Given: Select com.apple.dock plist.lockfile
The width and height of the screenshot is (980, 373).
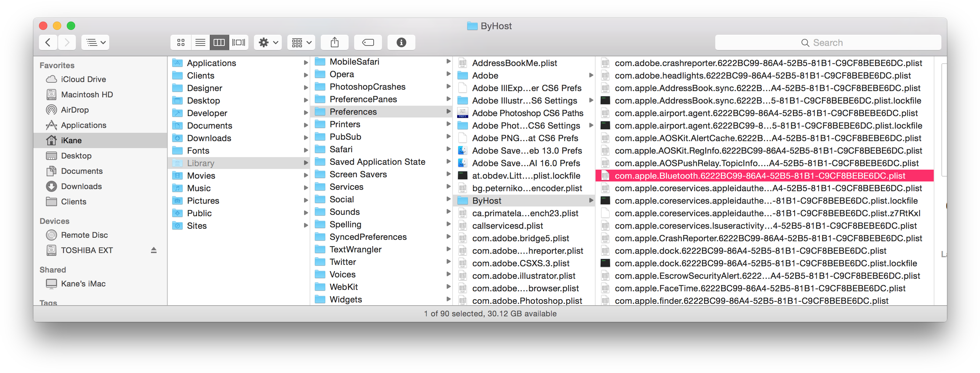Looking at the screenshot, I should [765, 263].
